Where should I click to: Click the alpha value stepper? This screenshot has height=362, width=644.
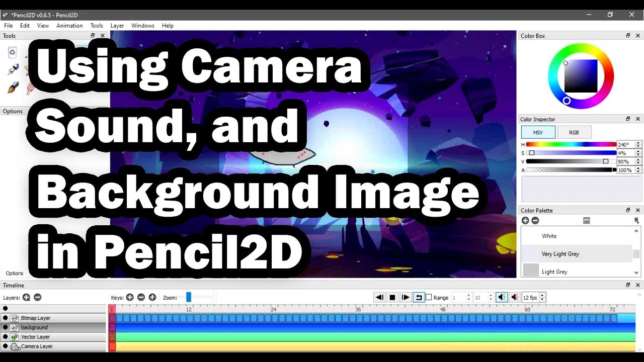pyautogui.click(x=638, y=170)
